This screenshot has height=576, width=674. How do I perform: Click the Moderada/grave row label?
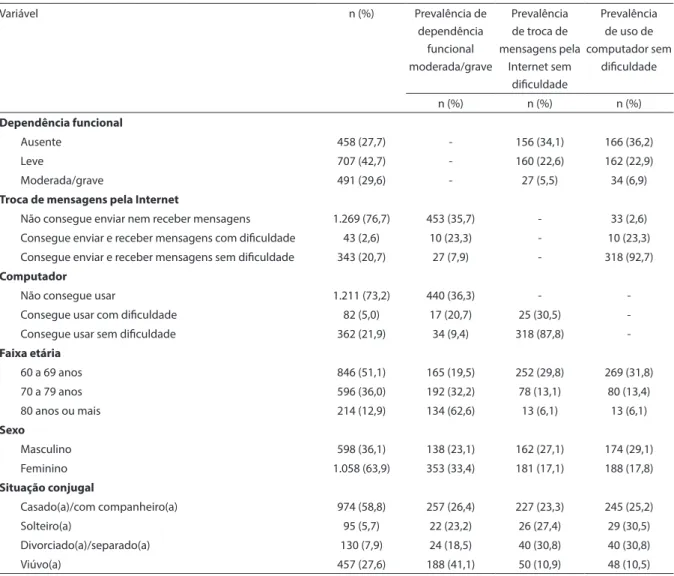point(62,181)
